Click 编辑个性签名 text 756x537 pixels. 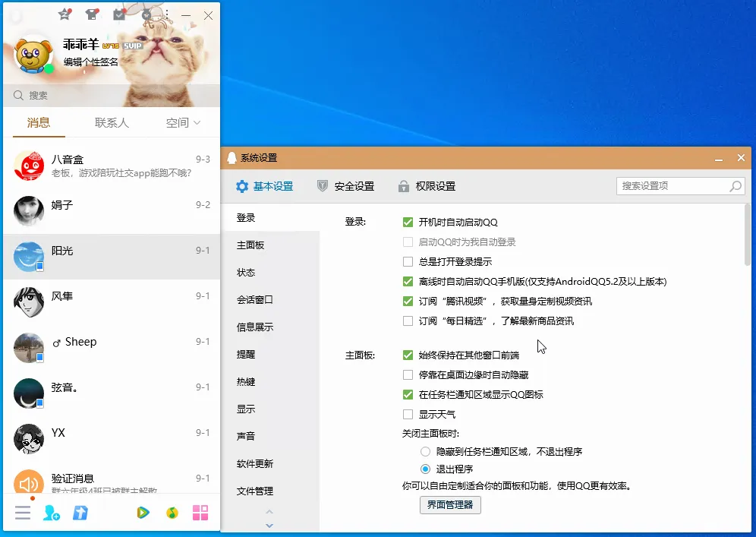click(x=90, y=62)
